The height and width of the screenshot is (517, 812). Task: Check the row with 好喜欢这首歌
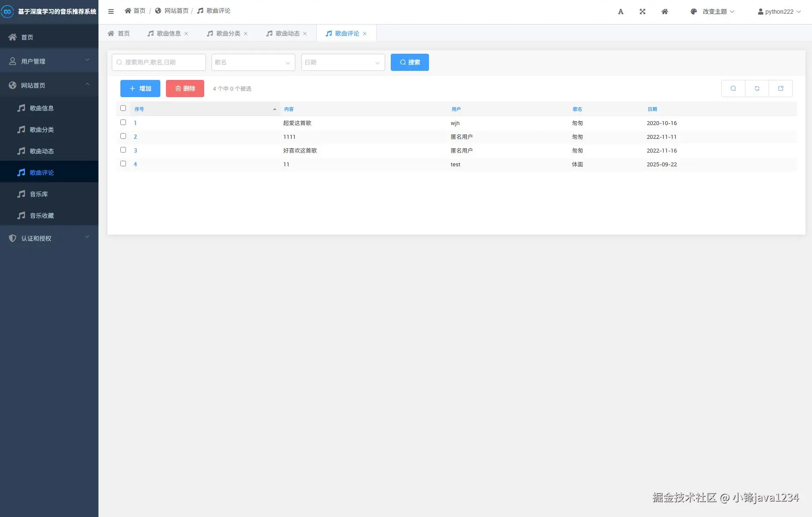tap(123, 150)
